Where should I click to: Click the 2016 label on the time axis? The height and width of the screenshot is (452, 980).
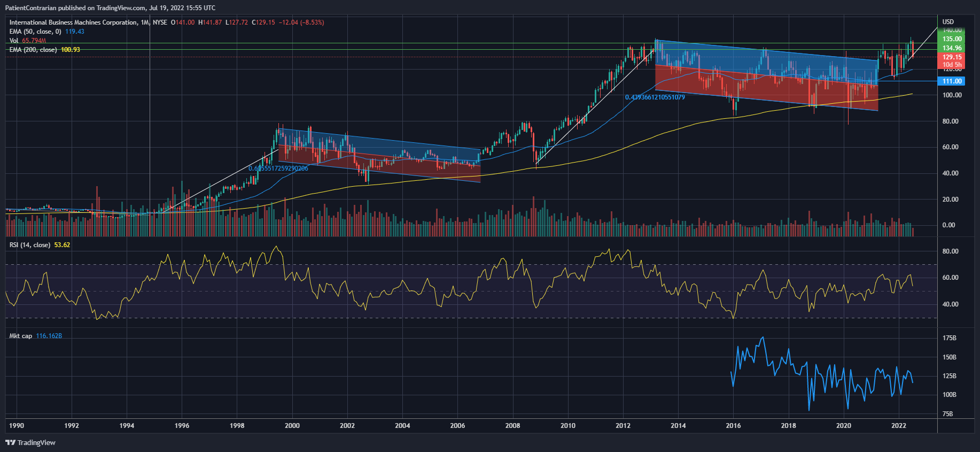click(x=733, y=426)
